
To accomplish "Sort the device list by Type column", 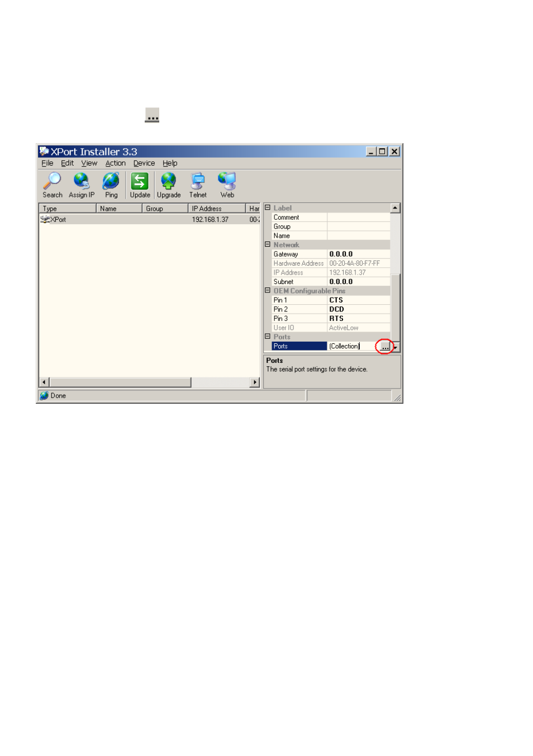I will [x=68, y=209].
